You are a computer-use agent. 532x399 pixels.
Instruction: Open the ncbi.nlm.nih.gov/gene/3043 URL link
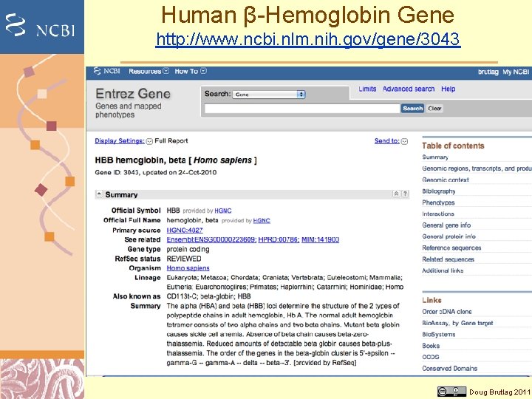pyautogui.click(x=308, y=39)
